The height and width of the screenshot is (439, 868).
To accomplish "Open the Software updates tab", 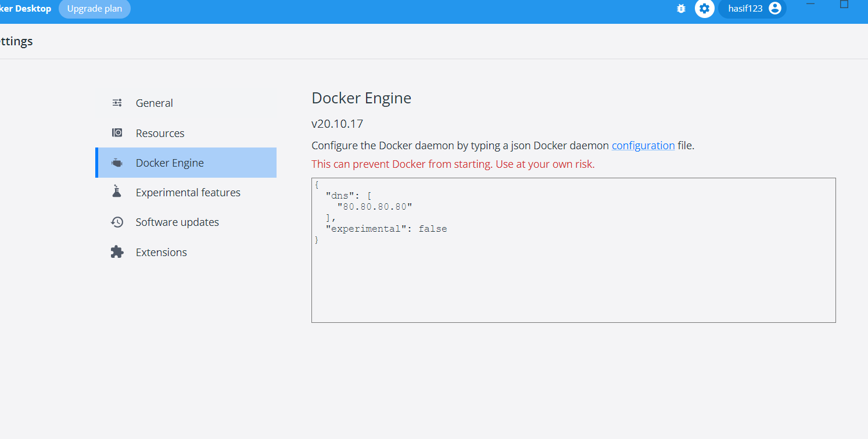I will (x=177, y=221).
